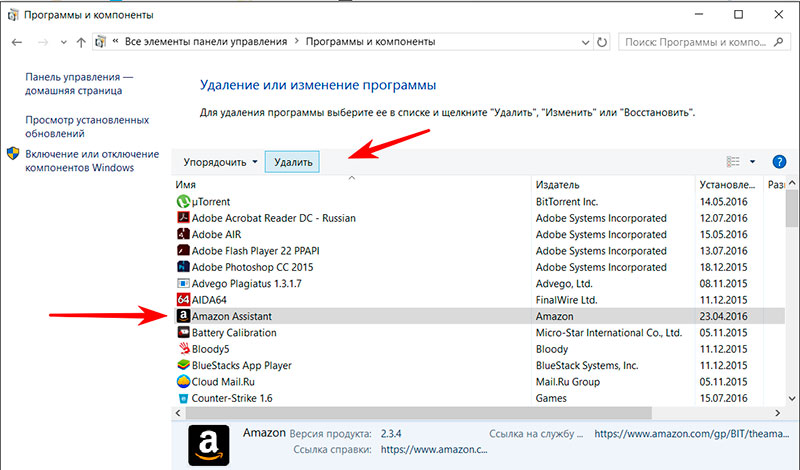
Task: Open the help question mark icon
Action: [x=779, y=162]
